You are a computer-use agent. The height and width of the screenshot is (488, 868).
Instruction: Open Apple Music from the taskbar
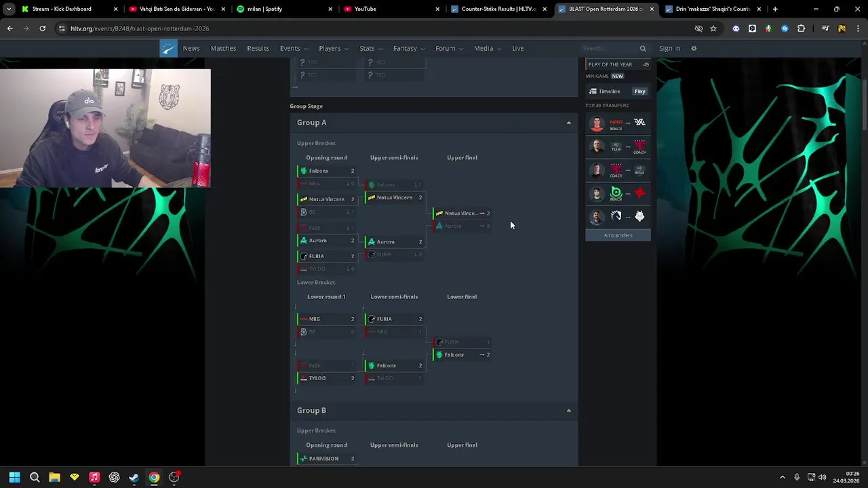tap(94, 477)
